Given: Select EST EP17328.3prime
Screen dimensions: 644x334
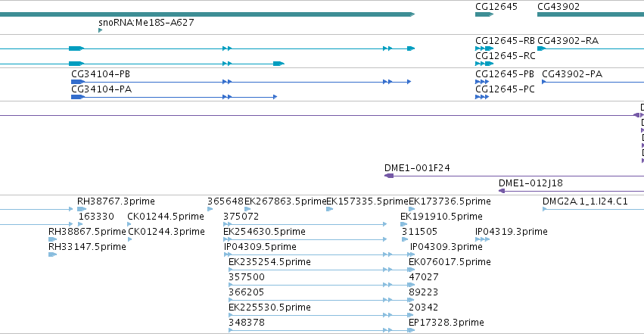Looking at the screenshot, I should [446, 323].
